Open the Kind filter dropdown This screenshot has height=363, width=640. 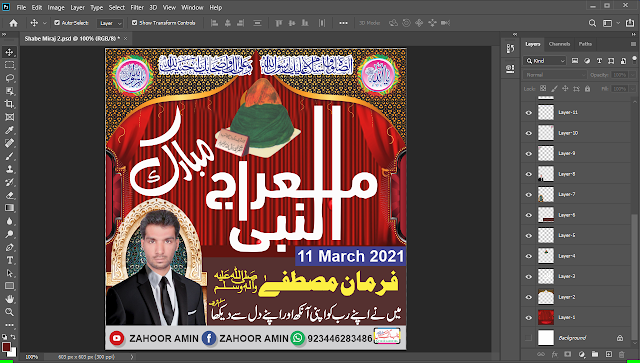click(x=544, y=61)
